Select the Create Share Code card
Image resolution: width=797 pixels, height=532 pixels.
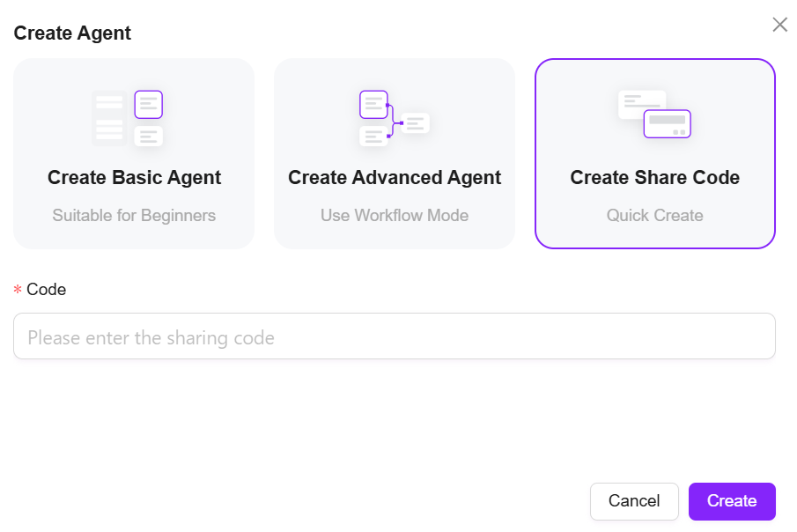655,153
